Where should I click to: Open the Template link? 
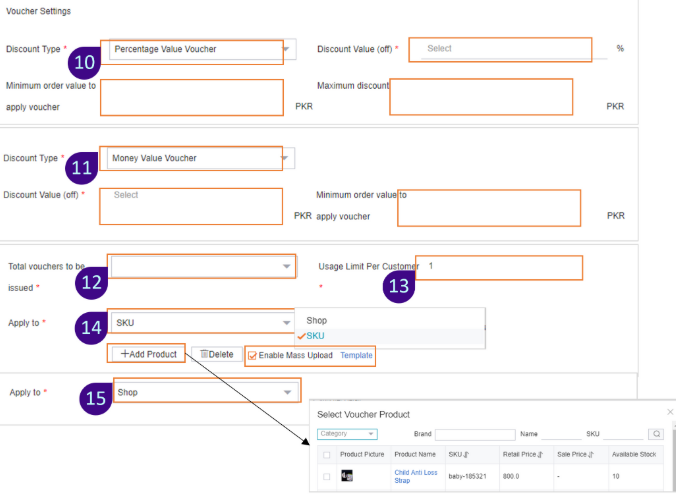(x=356, y=355)
